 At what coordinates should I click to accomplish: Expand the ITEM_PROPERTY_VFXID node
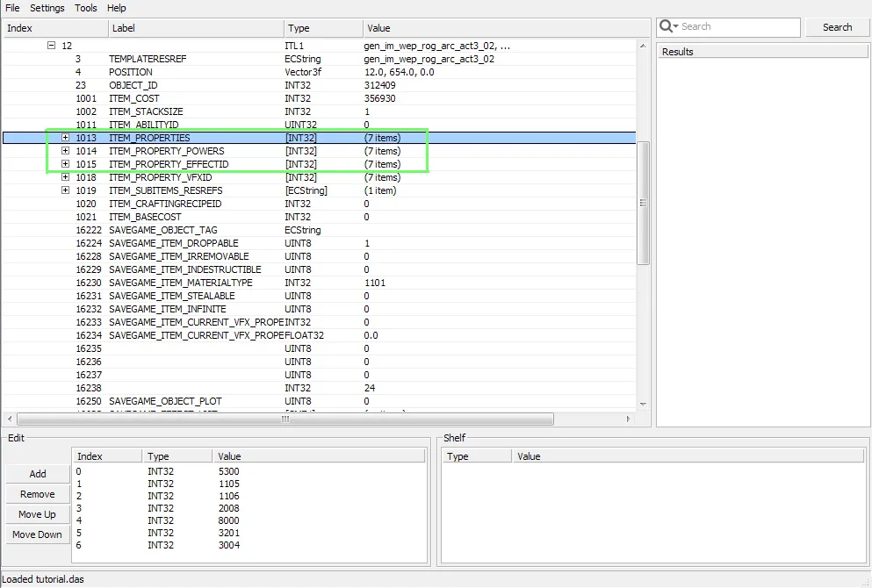[x=65, y=177]
